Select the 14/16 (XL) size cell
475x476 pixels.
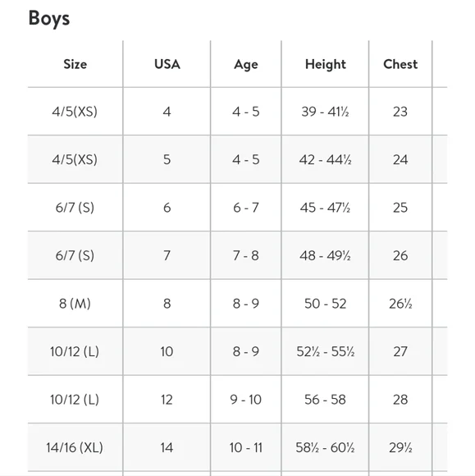coord(75,447)
